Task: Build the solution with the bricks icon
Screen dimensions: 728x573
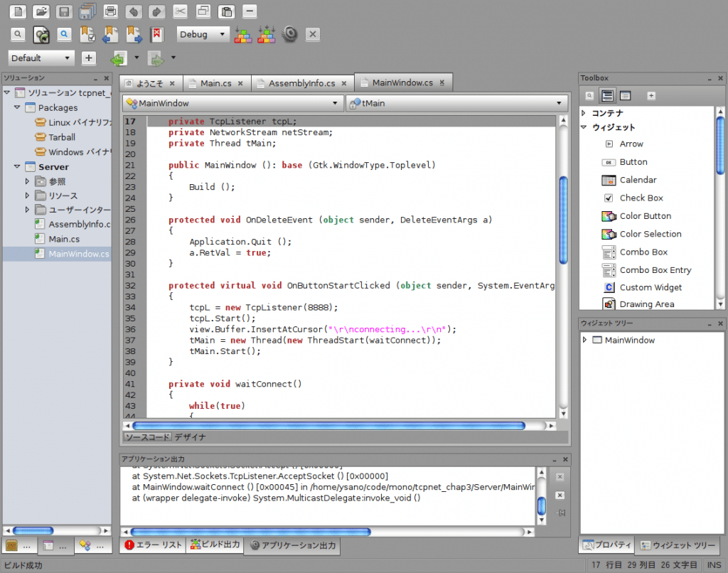Action: coord(243,34)
